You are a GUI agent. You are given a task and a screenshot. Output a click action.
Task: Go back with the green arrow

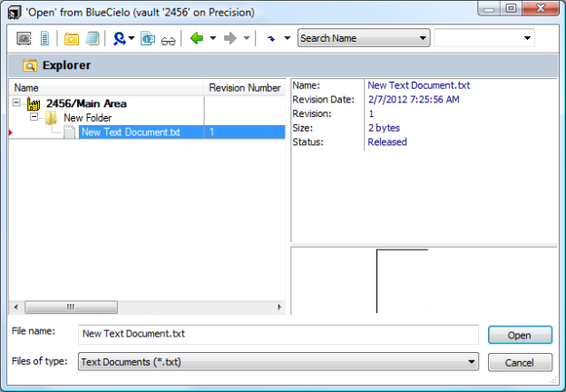click(197, 38)
